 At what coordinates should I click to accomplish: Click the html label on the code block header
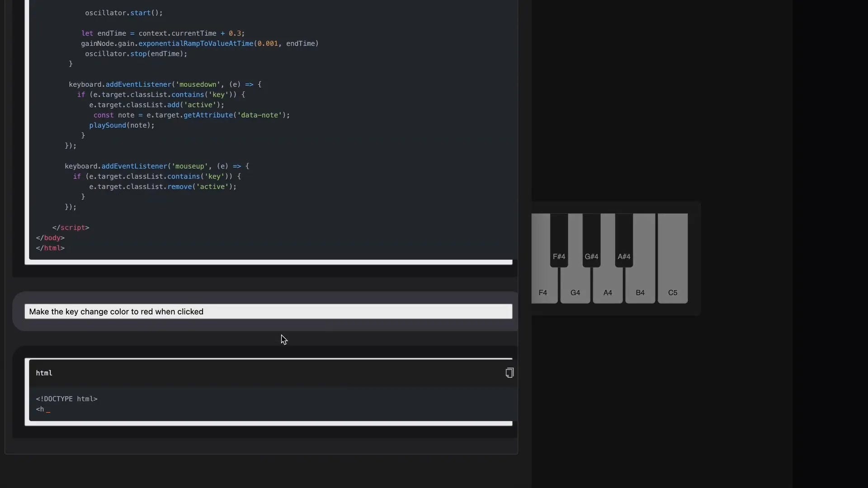[x=44, y=373]
